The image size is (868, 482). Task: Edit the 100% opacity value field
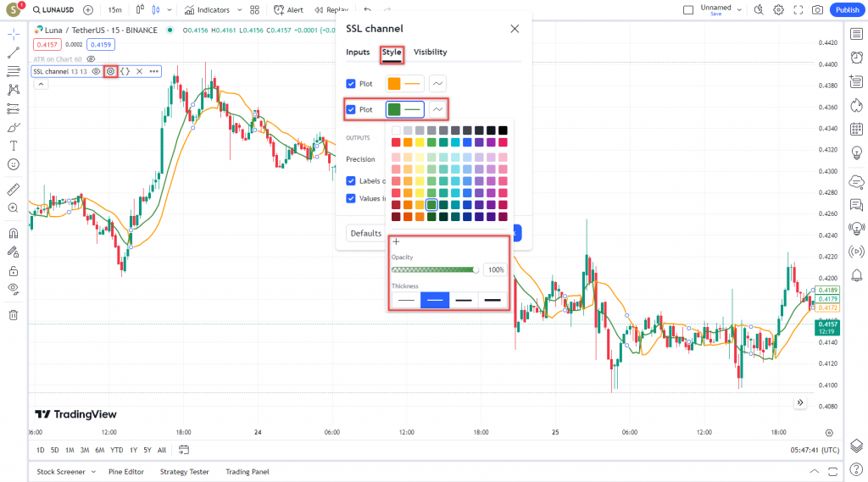(495, 270)
